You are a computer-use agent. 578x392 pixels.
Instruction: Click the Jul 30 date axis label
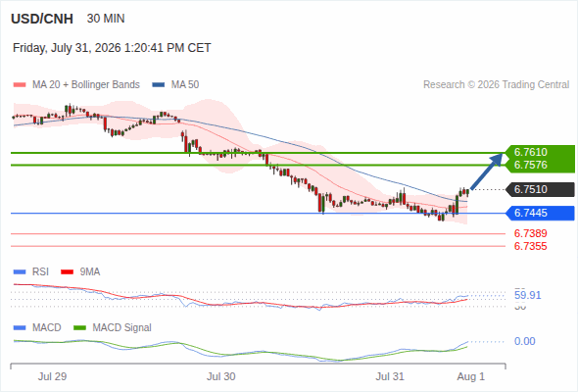tap(220, 376)
